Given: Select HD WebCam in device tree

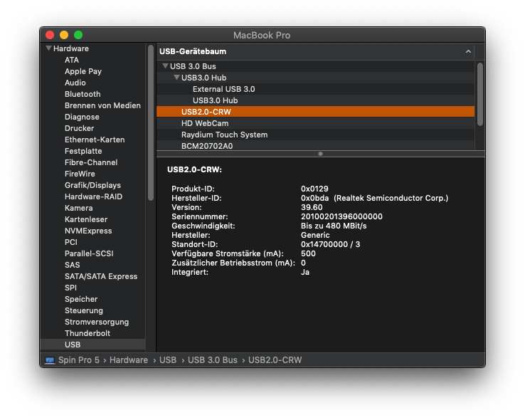Looking at the screenshot, I should [x=315, y=123].
